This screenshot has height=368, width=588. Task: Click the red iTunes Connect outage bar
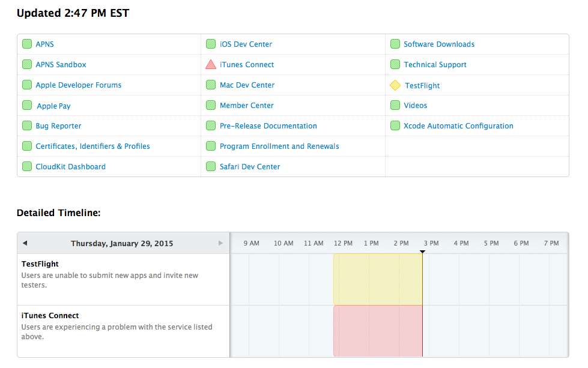(x=378, y=331)
